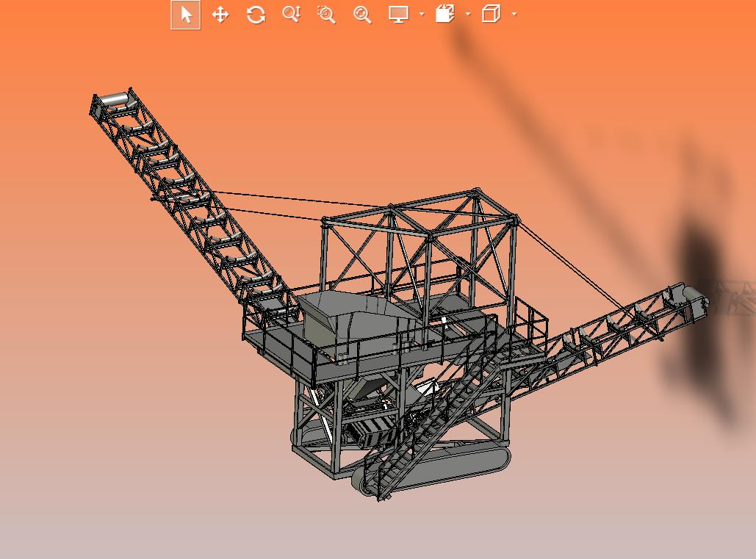Click the Zoom to fit magnifier
Screen dimensions: 756x559
point(362,15)
